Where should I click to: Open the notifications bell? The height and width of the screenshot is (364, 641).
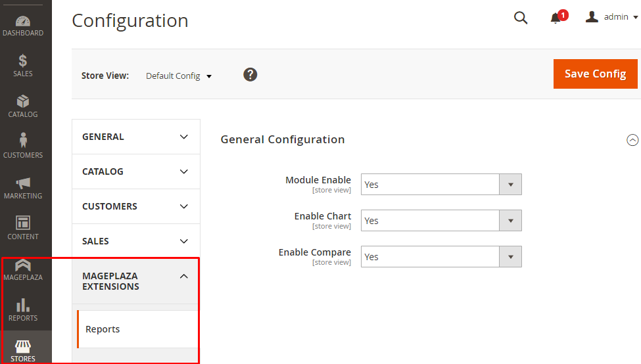tap(556, 18)
